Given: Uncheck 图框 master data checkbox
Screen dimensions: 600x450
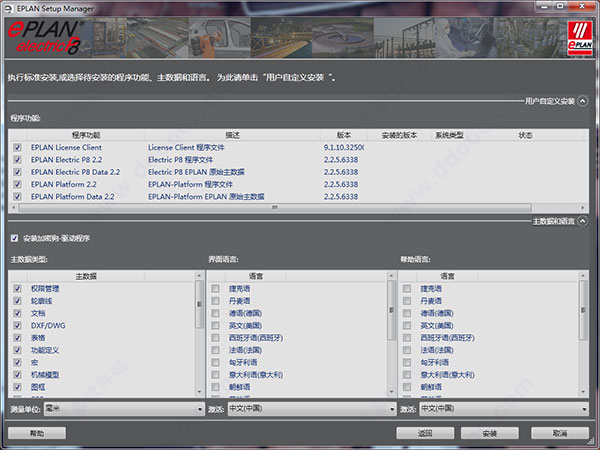Looking at the screenshot, I should pyautogui.click(x=17, y=387).
